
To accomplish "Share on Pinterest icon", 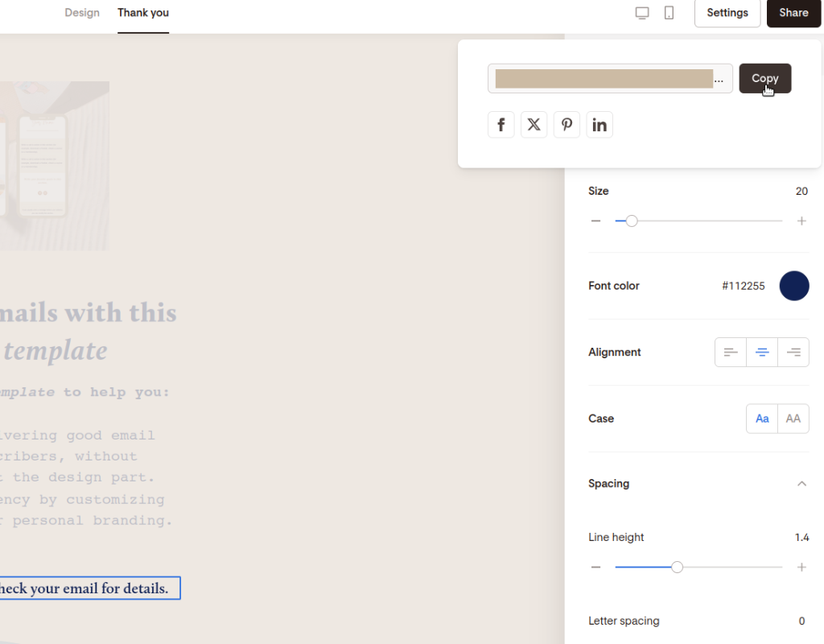I will [566, 125].
